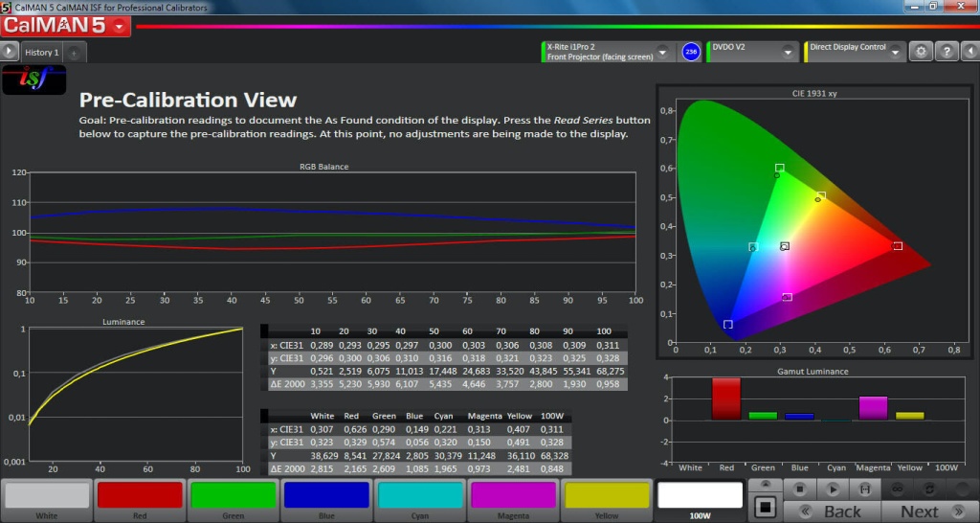Stop the measurement reading
Image resolution: width=980 pixels, height=523 pixels.
coord(799,489)
